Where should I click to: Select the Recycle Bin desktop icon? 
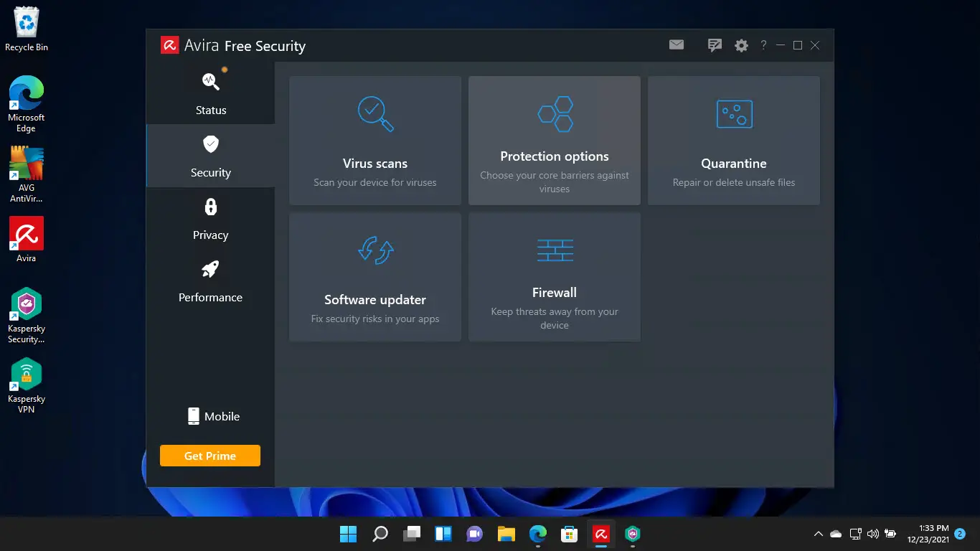coord(27,29)
